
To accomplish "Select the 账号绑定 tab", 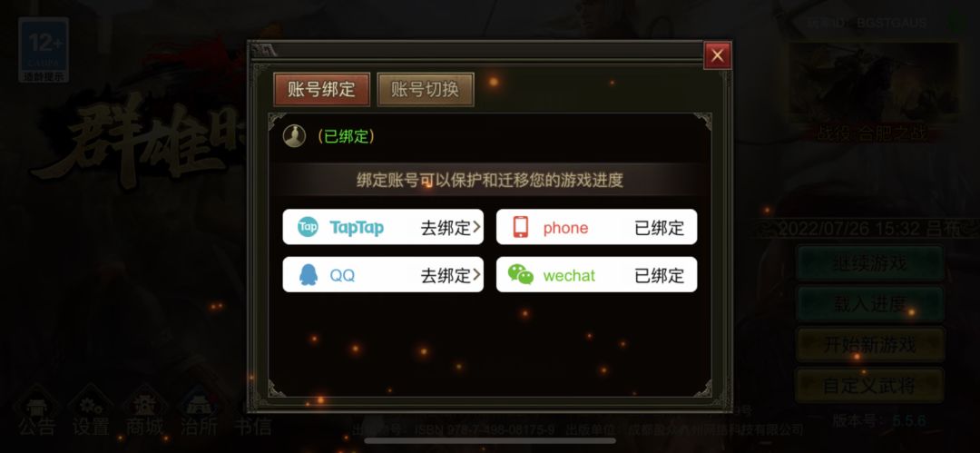I will coord(321,90).
